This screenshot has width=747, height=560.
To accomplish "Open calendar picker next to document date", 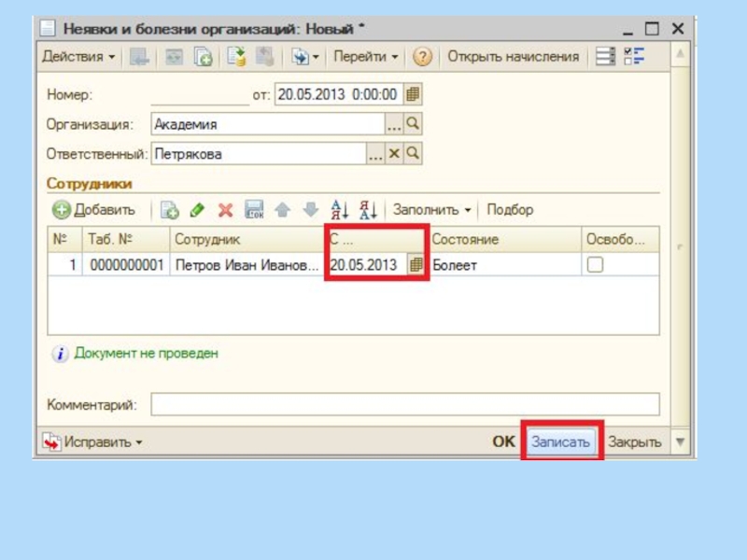I will click(x=413, y=94).
